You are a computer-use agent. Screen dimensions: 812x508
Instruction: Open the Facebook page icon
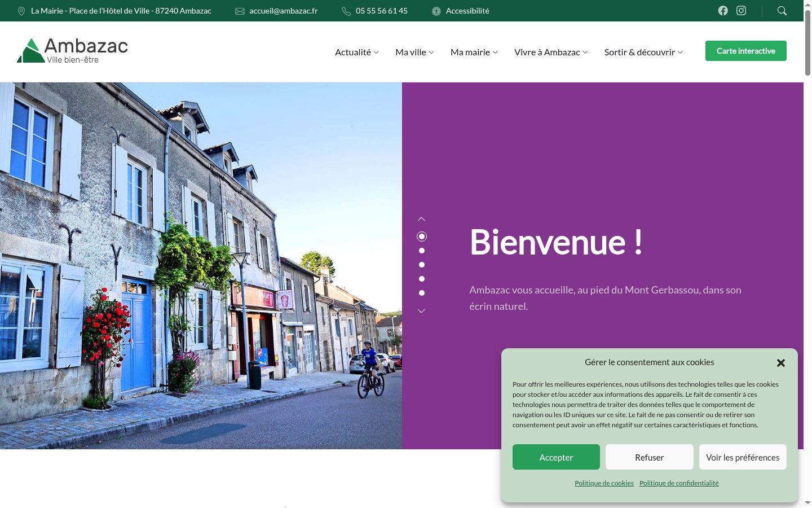(723, 11)
